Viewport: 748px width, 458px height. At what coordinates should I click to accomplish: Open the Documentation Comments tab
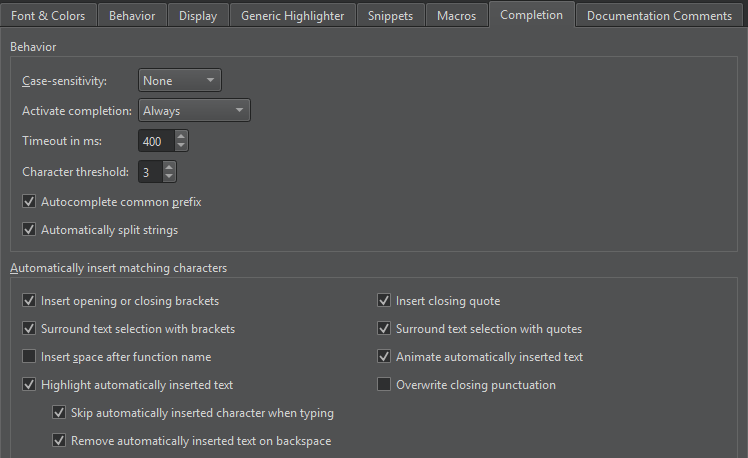(x=659, y=15)
